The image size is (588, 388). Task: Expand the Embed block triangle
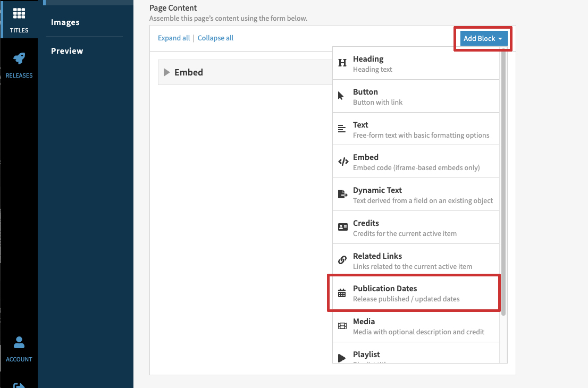(167, 72)
